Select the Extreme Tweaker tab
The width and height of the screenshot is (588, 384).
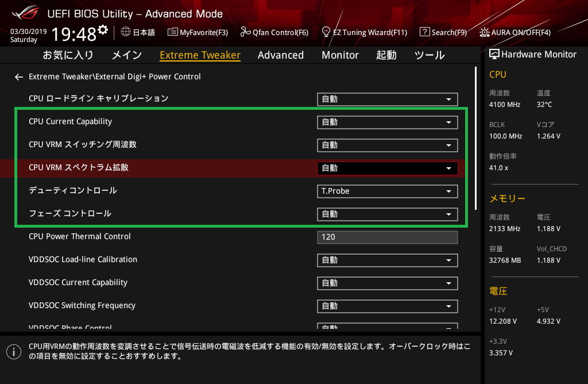200,55
